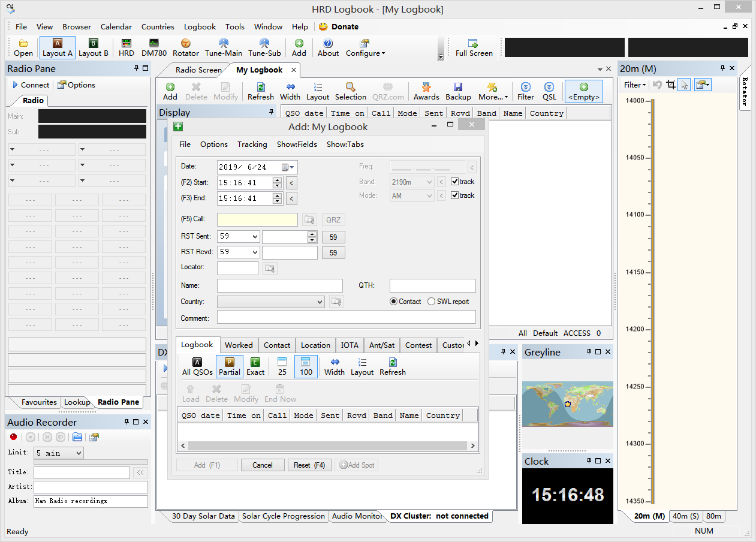Refresh the My Logbook list
This screenshot has height=542, width=756.
261,92
